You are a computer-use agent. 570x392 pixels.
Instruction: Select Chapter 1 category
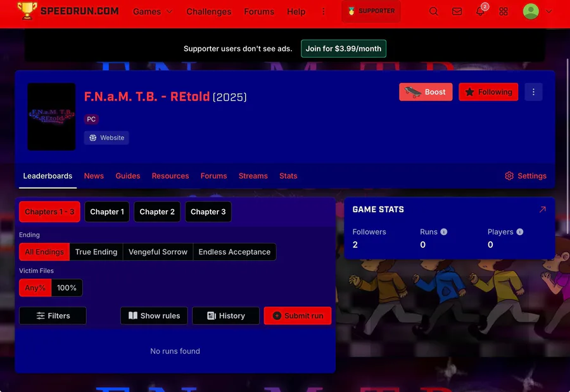(107, 212)
